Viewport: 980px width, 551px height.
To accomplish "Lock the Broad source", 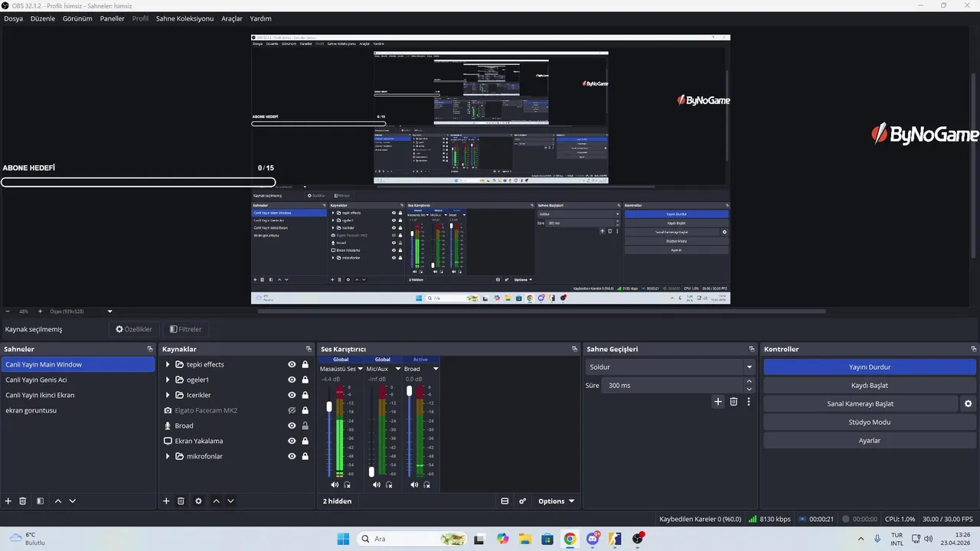I will pyautogui.click(x=305, y=425).
